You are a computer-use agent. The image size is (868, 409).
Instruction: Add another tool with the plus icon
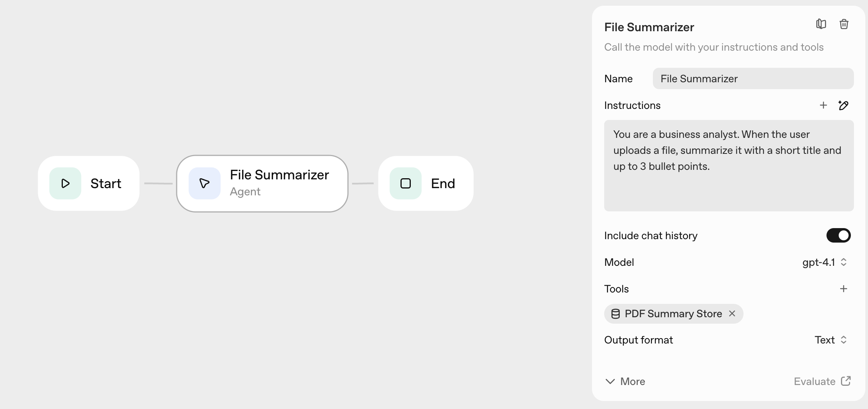point(844,289)
